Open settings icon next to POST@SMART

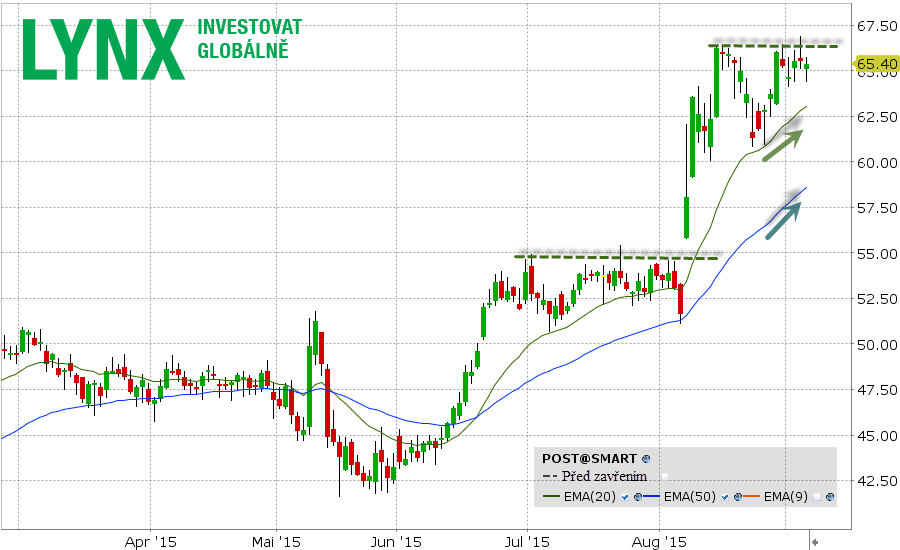coord(646,459)
